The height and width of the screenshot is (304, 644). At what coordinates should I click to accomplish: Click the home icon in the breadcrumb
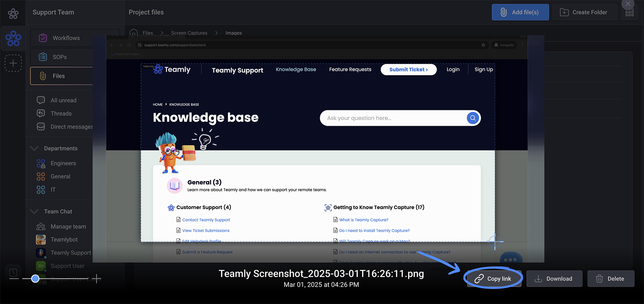134,32
